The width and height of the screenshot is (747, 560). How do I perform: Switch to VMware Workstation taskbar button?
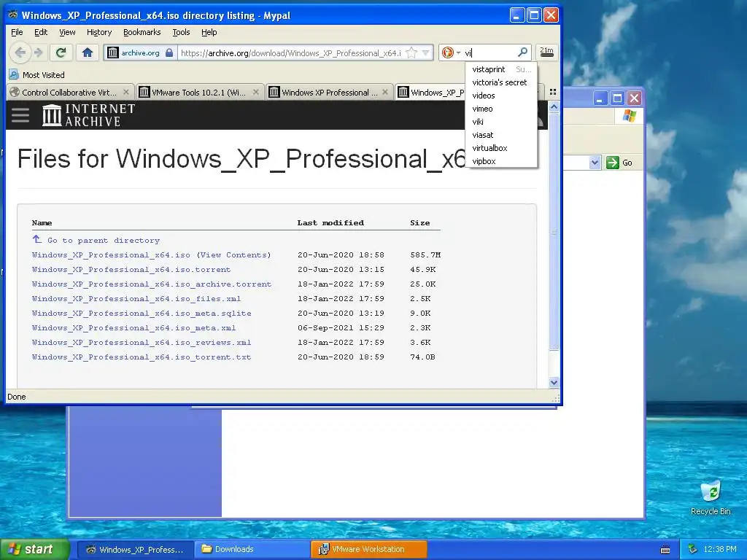368,549
